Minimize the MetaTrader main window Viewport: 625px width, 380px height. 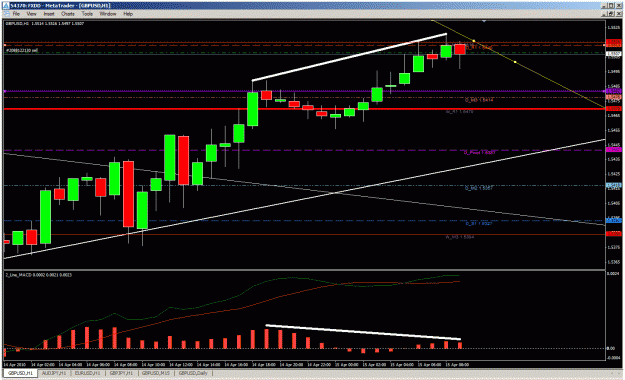pos(605,6)
